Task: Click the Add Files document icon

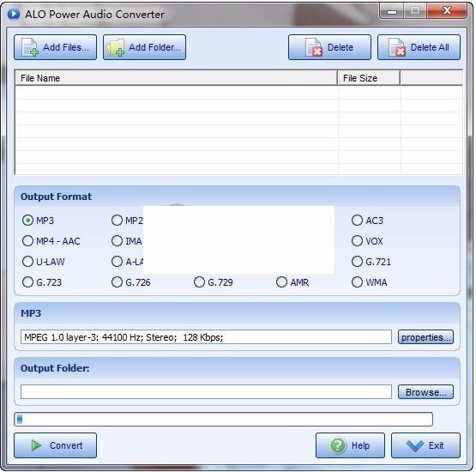Action: pyautogui.click(x=30, y=47)
